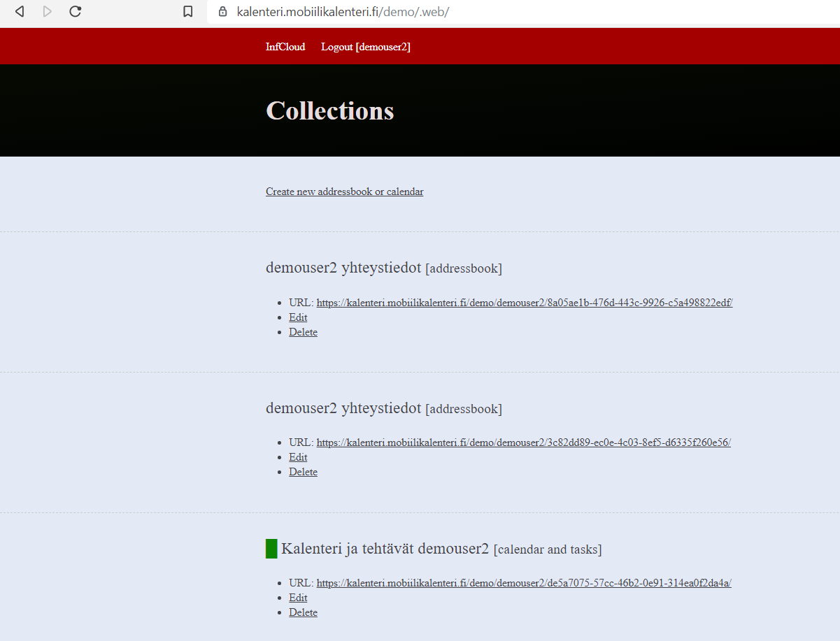Open 'Create new addressbook or calendar'

click(x=344, y=192)
